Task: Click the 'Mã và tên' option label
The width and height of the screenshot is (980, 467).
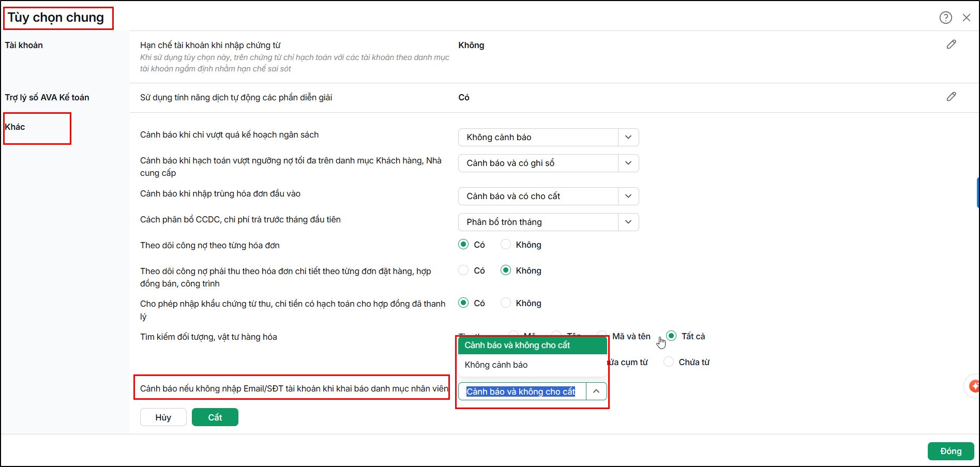Action: (631, 337)
